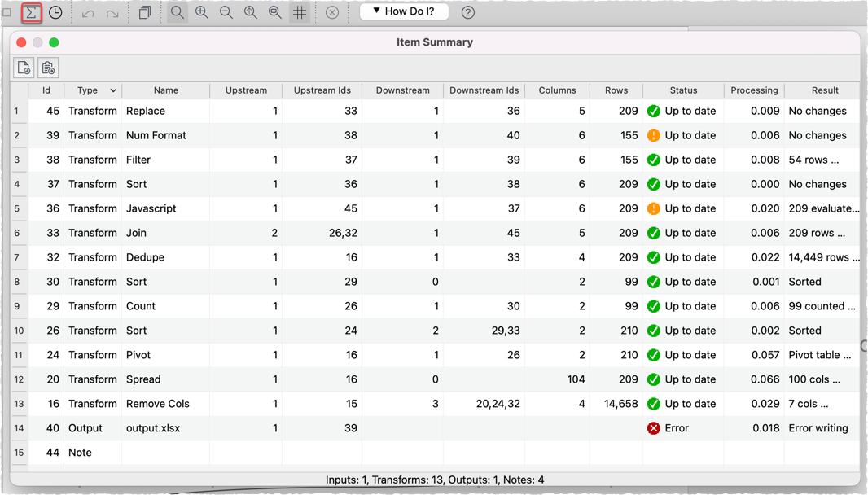The height and width of the screenshot is (495, 868).
Task: Open the Item Summary sigma tool
Action: (31, 12)
